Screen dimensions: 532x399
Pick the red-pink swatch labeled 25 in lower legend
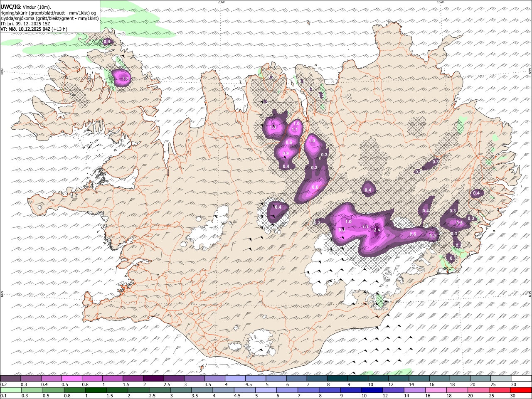point(499,390)
